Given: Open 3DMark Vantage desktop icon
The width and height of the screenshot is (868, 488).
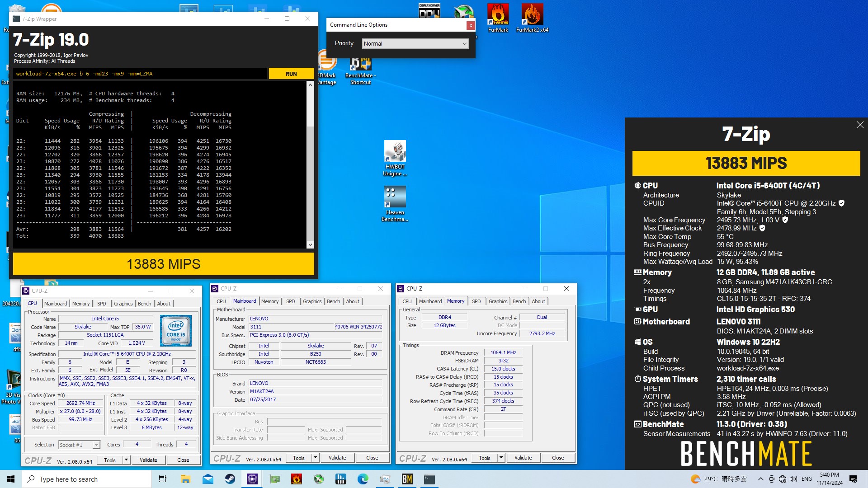Looking at the screenshot, I should (327, 68).
